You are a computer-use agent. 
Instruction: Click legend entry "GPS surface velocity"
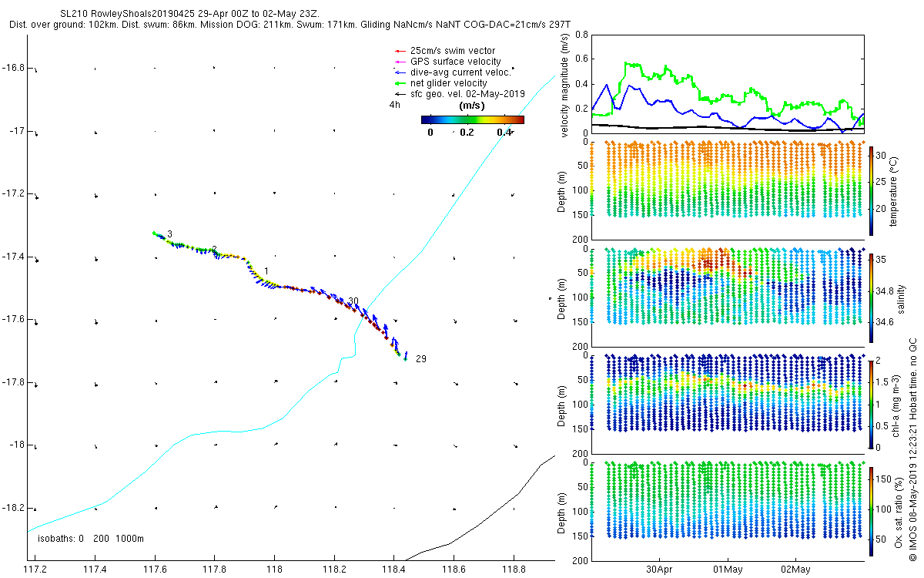pyautogui.click(x=456, y=62)
